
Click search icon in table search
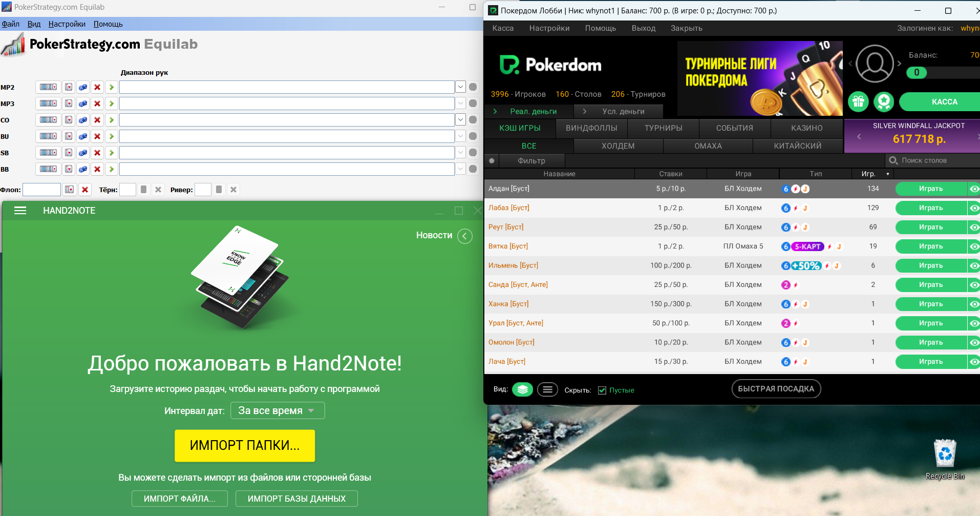pyautogui.click(x=893, y=160)
